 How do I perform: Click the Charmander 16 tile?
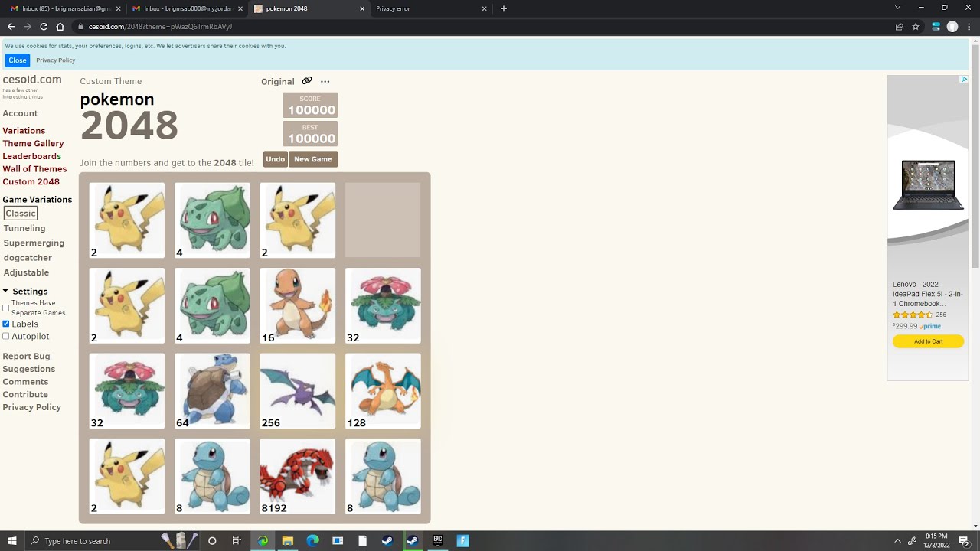click(298, 305)
